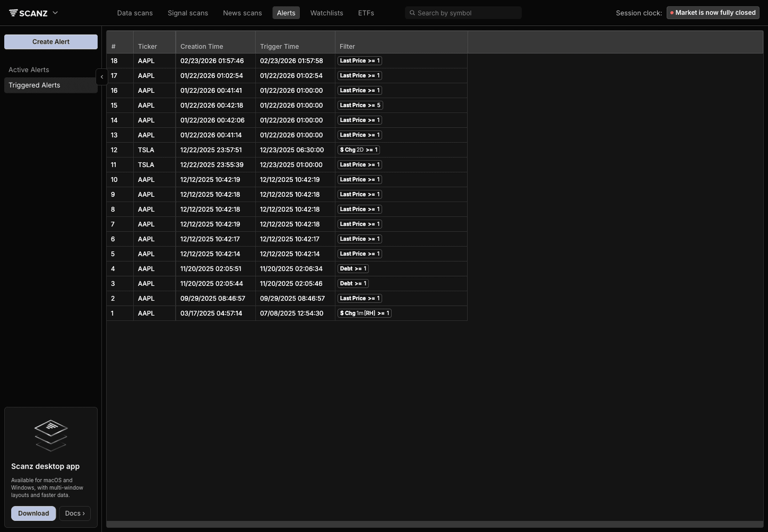Go to the Watchlists tab
768x532 pixels.
tap(326, 13)
